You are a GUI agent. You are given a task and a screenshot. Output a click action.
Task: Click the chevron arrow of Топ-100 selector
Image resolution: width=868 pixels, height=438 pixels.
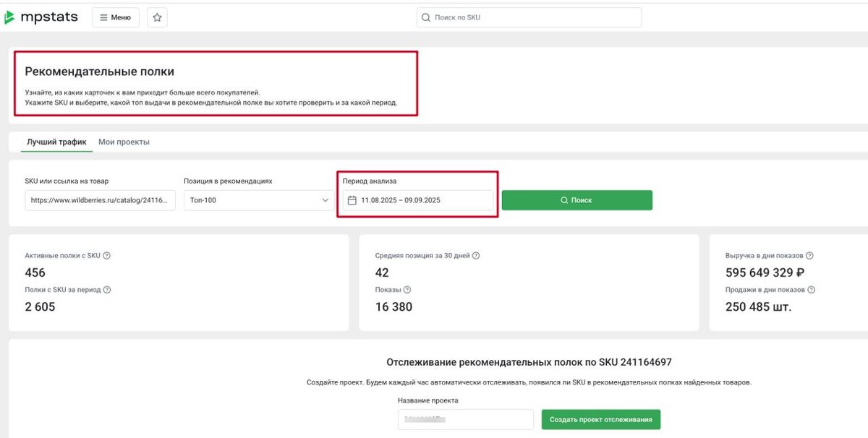[x=325, y=200]
